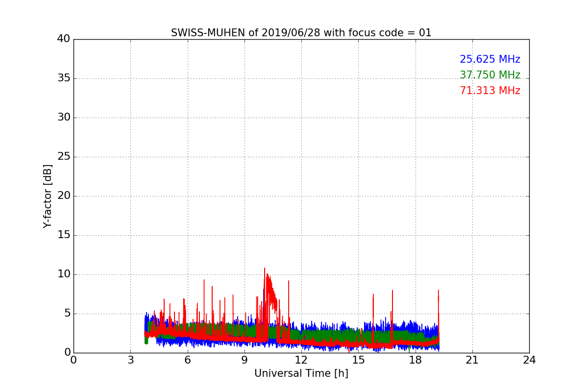Viewport: 588px width, 392px height.
Task: Click the y-axis tick label 35
Action: pos(64,78)
